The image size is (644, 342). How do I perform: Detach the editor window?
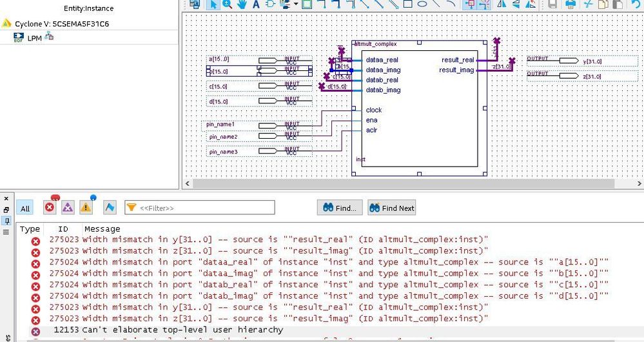click(x=195, y=4)
